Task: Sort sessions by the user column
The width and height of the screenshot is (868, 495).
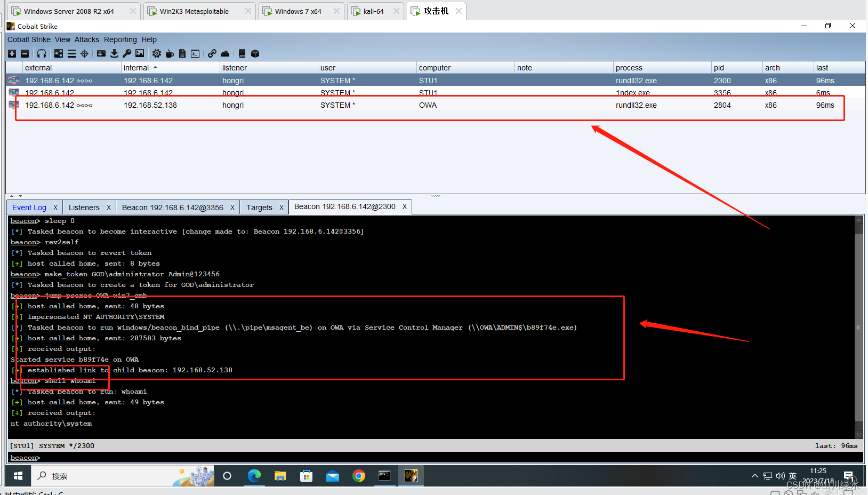Action: (x=367, y=68)
